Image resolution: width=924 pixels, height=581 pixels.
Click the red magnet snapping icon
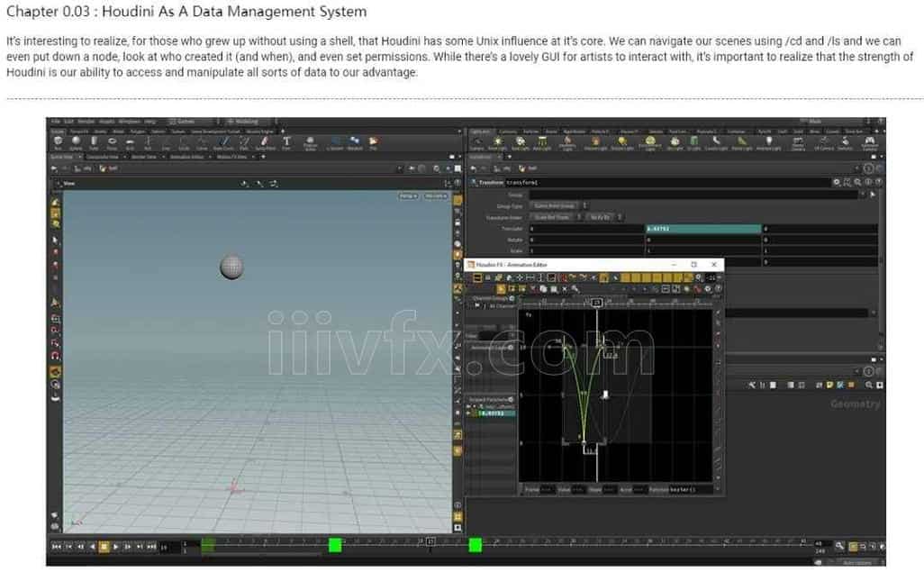56,355
